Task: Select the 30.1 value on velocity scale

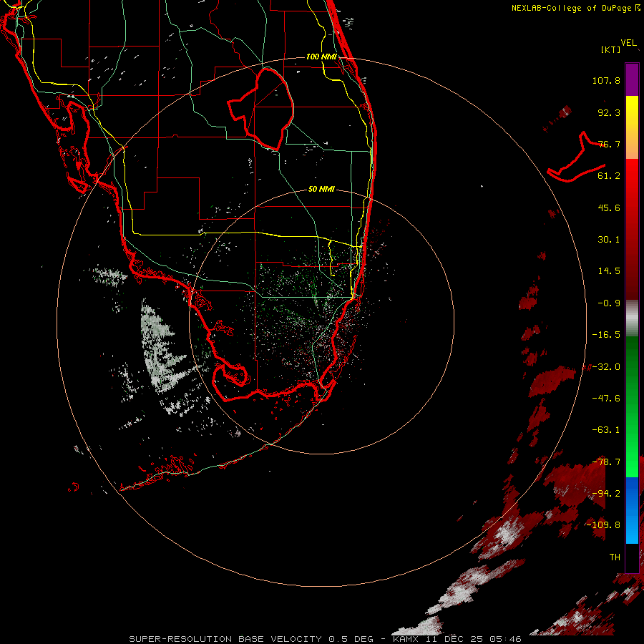Action: coord(609,240)
